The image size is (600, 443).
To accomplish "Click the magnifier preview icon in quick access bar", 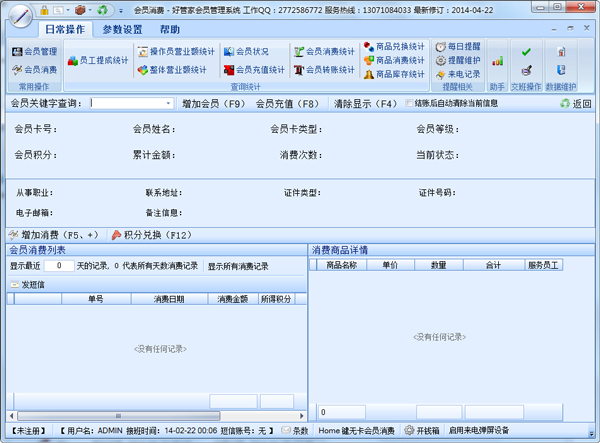I will coord(58,10).
